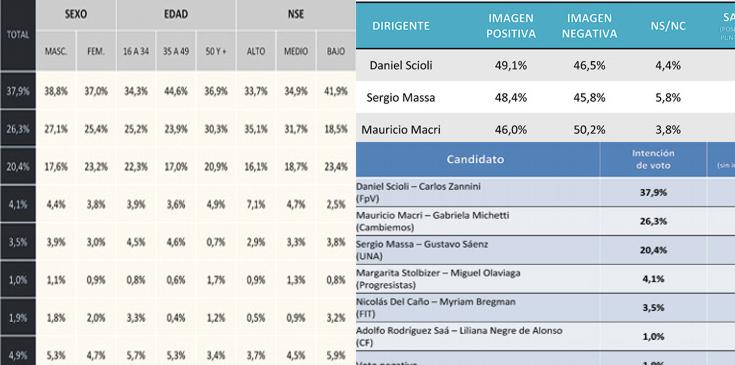Click the BAJO sub-column header
The height and width of the screenshot is (365, 735).
pyautogui.click(x=336, y=51)
